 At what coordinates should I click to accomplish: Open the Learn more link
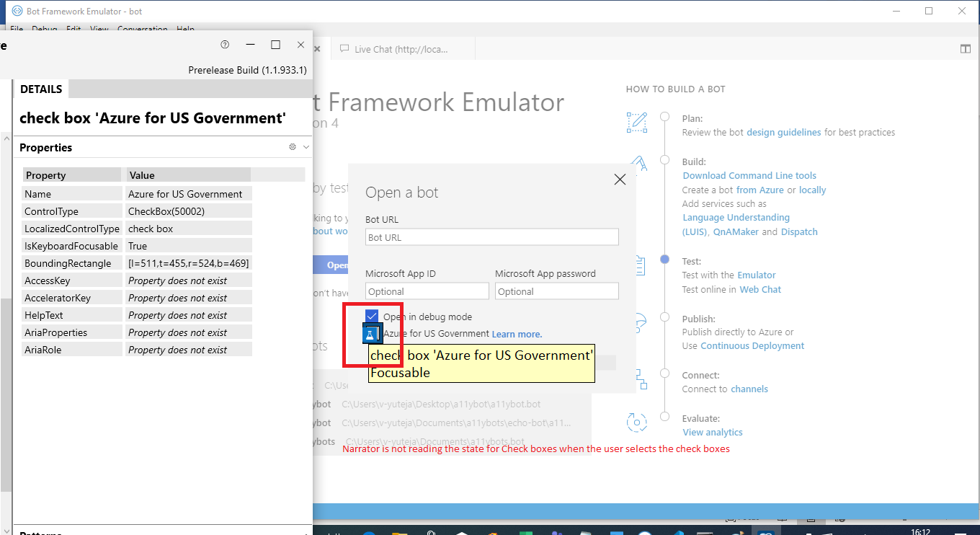click(517, 334)
